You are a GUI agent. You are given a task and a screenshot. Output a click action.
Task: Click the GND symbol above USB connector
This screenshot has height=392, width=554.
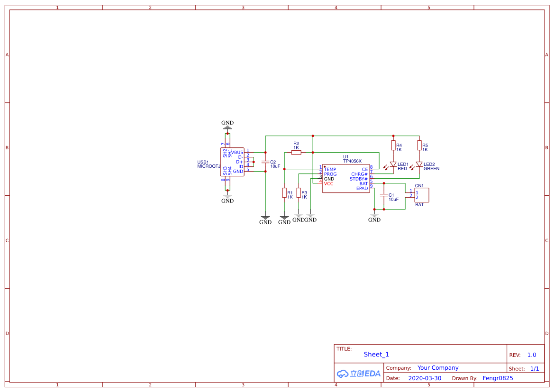227,127
